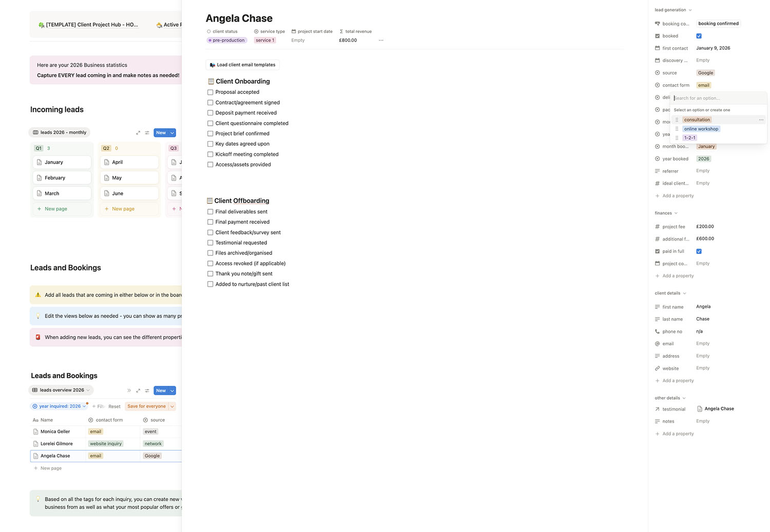Tick Contract/agreement signed checkbox
This screenshot has height=532, width=770.
click(210, 103)
